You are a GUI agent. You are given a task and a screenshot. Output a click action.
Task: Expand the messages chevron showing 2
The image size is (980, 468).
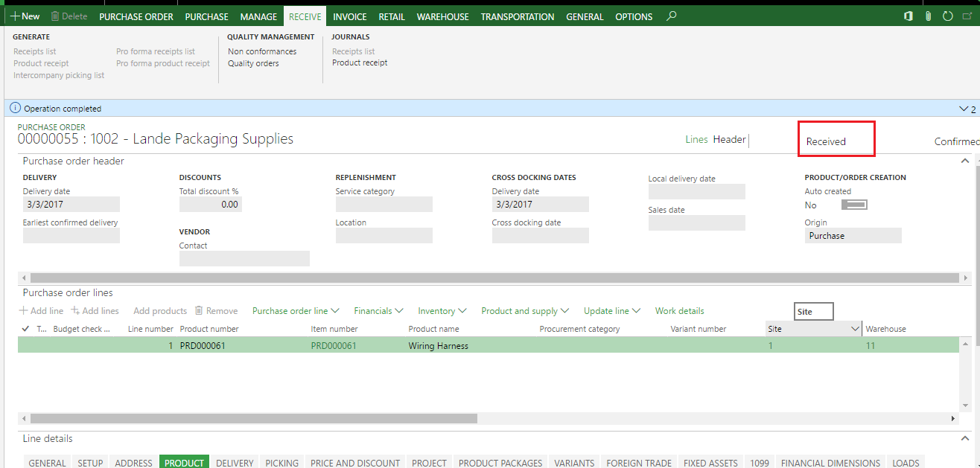coord(963,109)
